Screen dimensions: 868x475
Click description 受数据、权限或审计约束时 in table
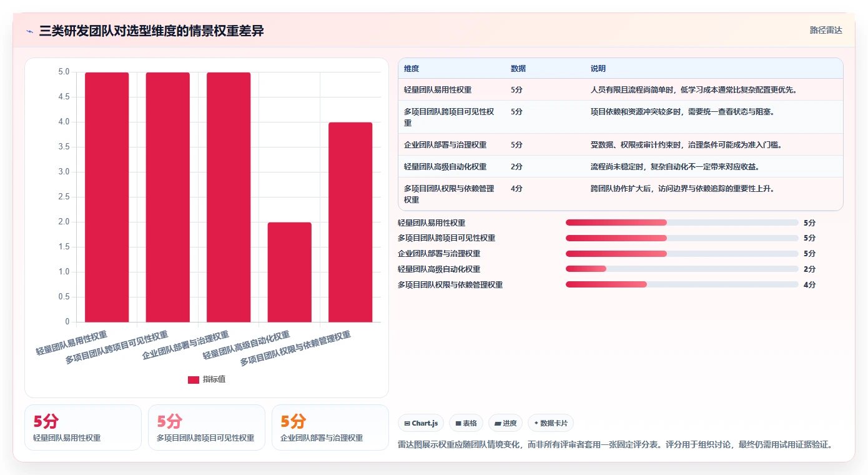pyautogui.click(x=686, y=144)
